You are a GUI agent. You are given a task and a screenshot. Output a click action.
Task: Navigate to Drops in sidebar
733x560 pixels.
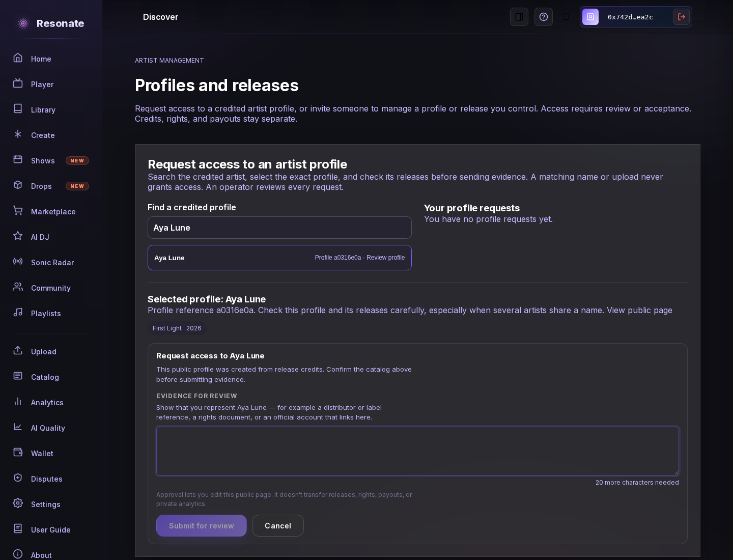click(51, 186)
